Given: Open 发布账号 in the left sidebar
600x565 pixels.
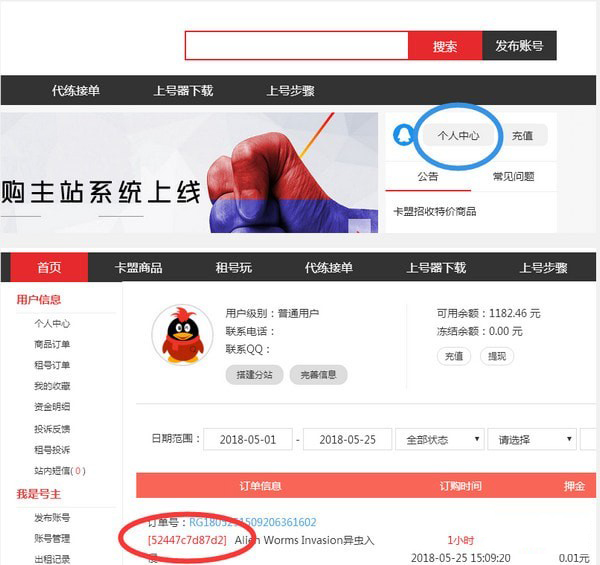Looking at the screenshot, I should tap(52, 518).
